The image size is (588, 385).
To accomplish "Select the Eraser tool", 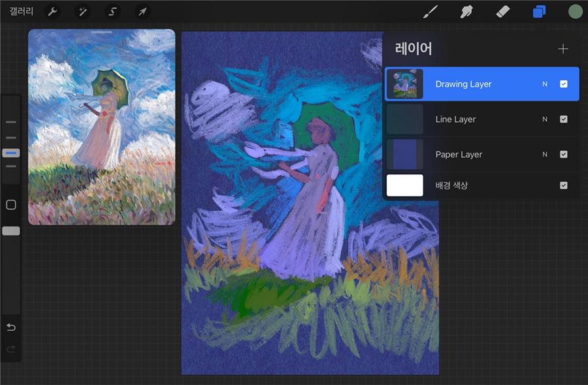I will (x=502, y=11).
